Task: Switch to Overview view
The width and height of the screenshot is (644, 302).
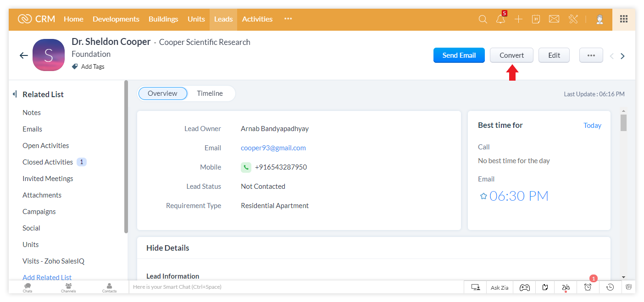Action: coord(162,93)
